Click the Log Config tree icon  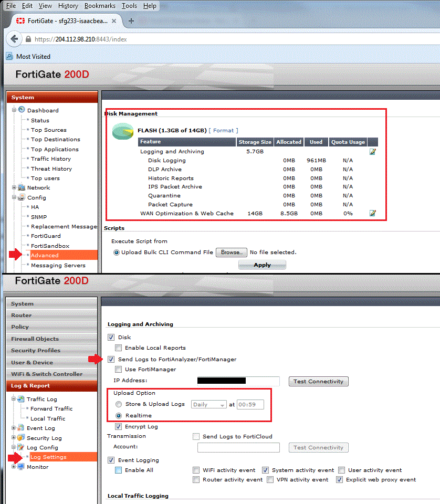click(x=21, y=447)
